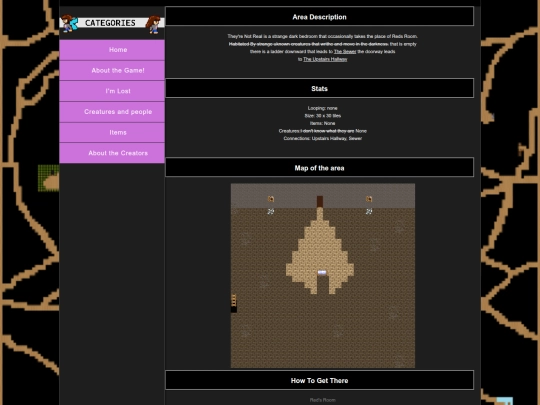Follow The Sewer link
The height and width of the screenshot is (405, 540).
(x=345, y=52)
